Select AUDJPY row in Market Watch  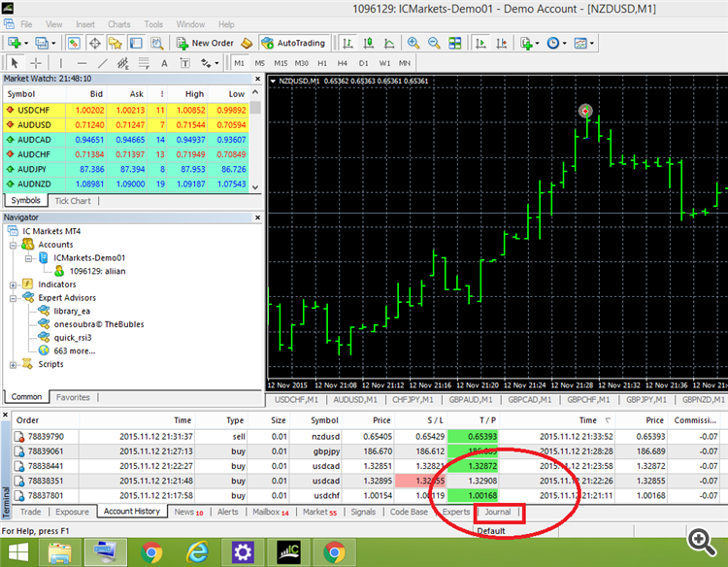coord(126,170)
